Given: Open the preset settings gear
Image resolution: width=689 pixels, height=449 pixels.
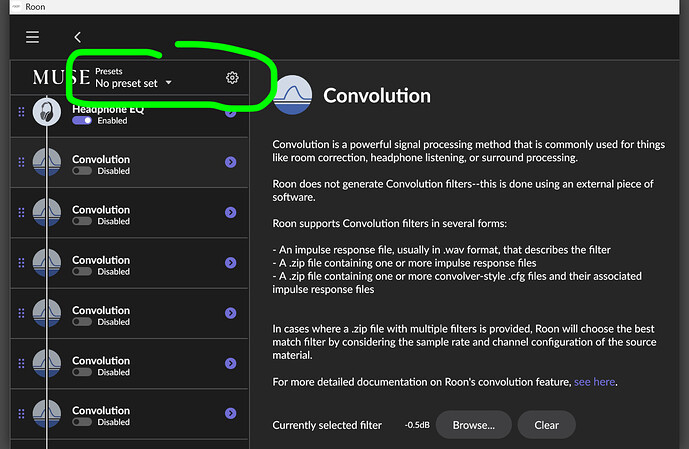Looking at the screenshot, I should tap(232, 78).
